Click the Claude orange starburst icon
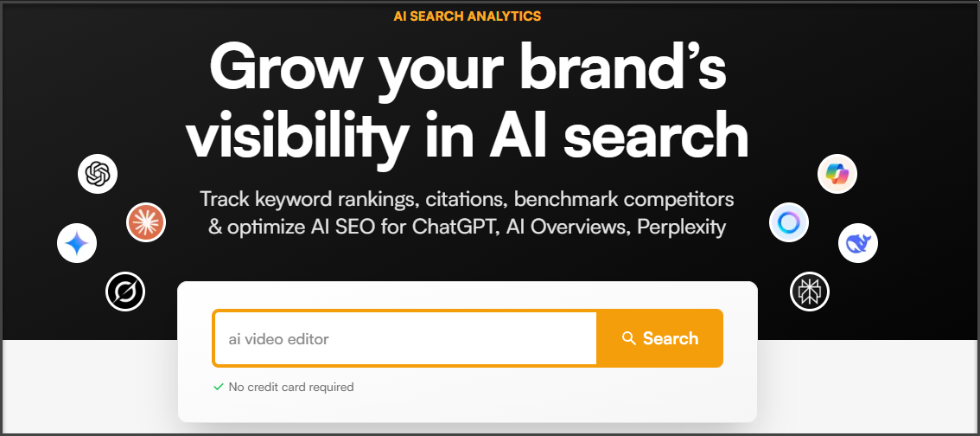The height and width of the screenshot is (436, 980). point(145,223)
